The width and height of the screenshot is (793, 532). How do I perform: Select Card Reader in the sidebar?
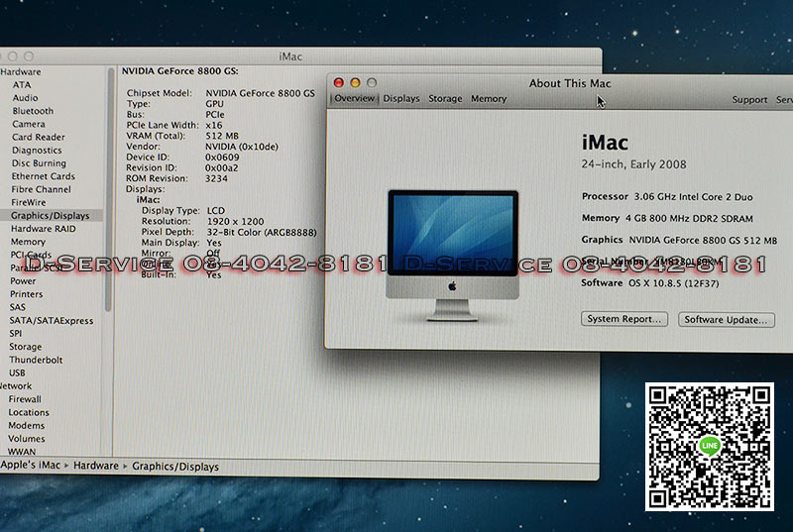coord(39,137)
